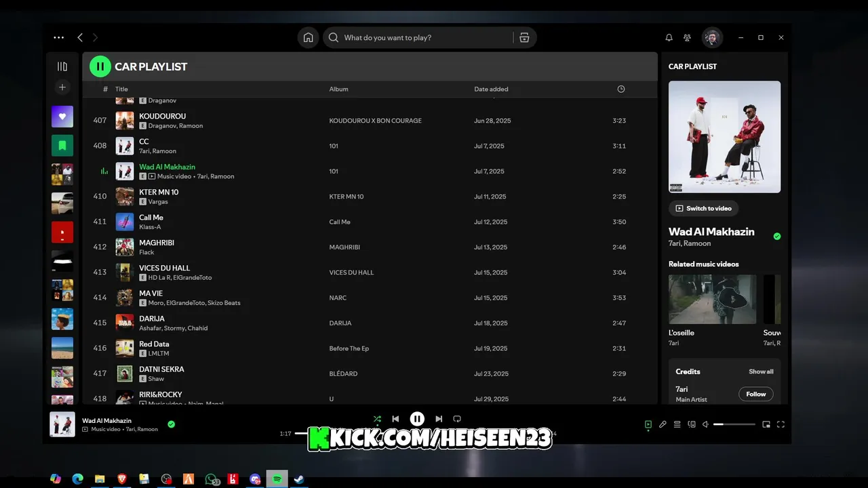
Task: Go back with the left arrow
Action: tap(80, 38)
